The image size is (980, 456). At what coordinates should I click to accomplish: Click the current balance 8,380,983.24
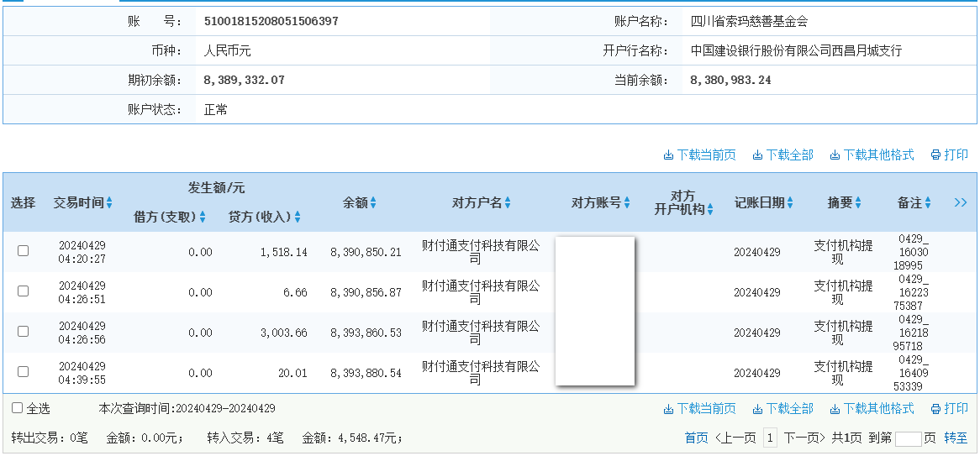[730, 80]
